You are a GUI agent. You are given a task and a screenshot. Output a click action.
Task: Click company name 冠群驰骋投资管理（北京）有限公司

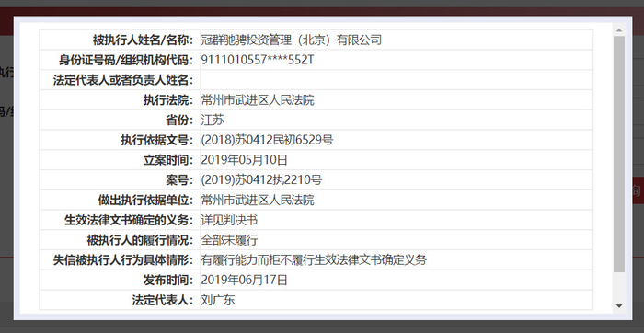click(x=292, y=40)
